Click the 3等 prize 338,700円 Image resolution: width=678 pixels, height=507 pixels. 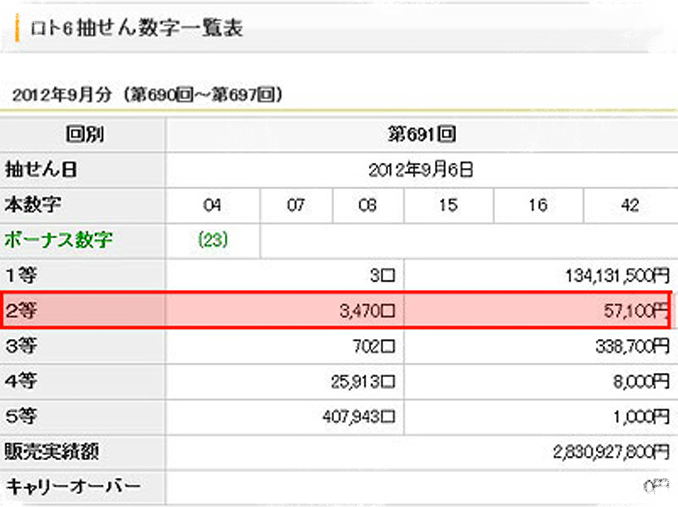(633, 346)
